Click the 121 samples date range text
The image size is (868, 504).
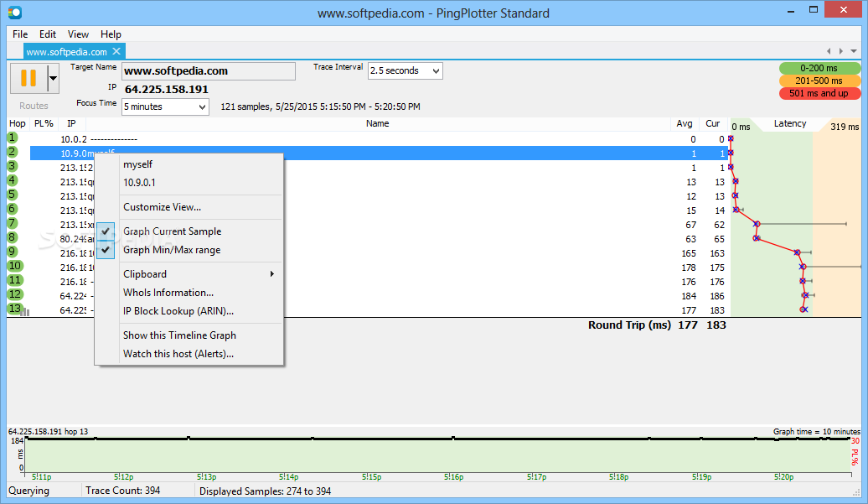point(321,107)
